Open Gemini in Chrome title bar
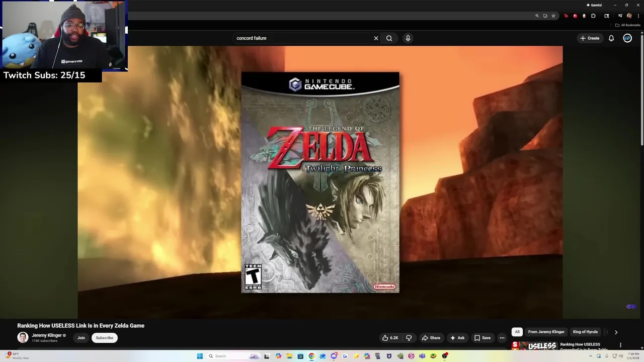 [594, 5]
